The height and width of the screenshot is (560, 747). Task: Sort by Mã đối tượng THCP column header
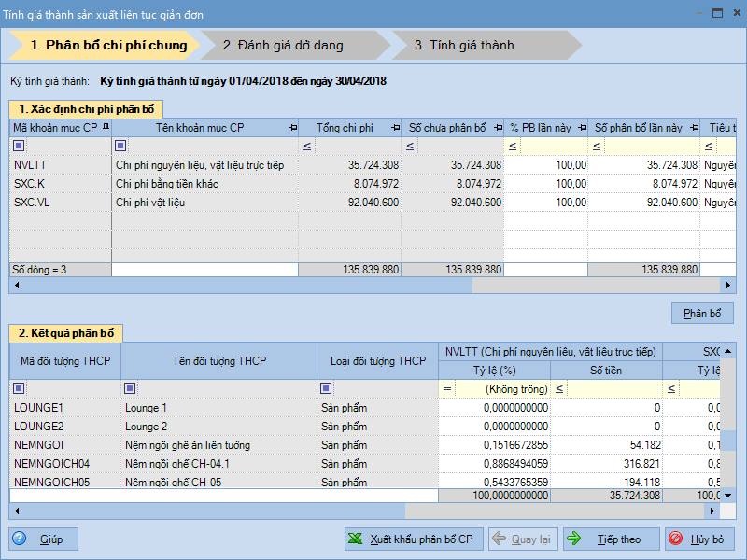pyautogui.click(x=65, y=361)
